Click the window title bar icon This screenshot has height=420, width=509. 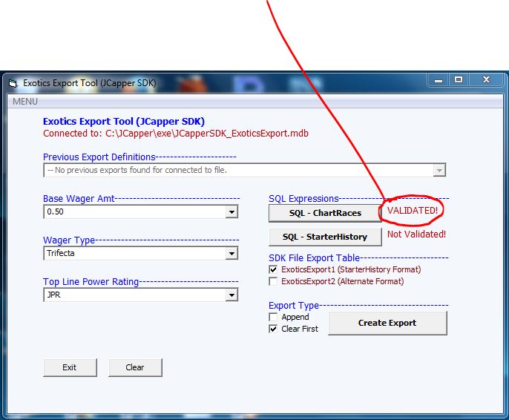point(13,83)
